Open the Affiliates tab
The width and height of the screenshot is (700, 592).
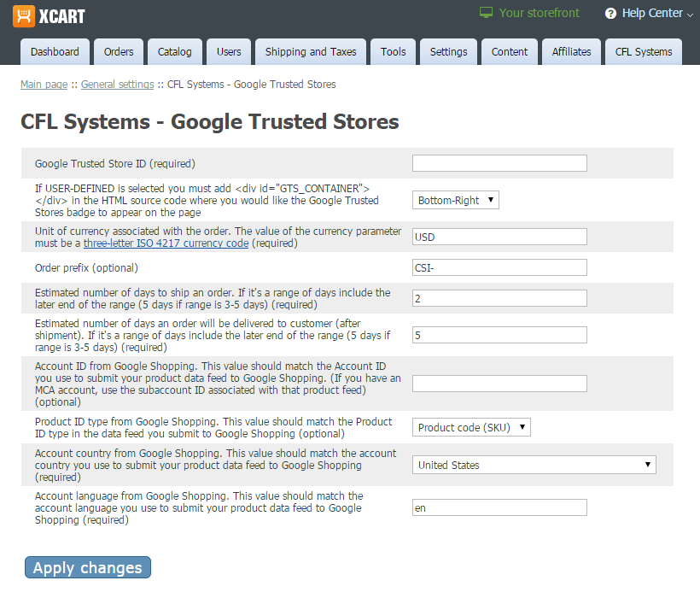click(x=571, y=52)
